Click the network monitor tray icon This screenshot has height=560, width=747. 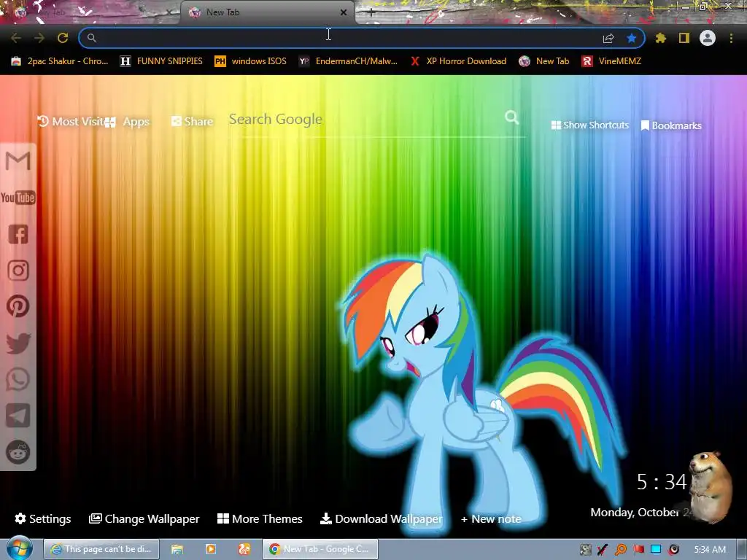(x=656, y=550)
